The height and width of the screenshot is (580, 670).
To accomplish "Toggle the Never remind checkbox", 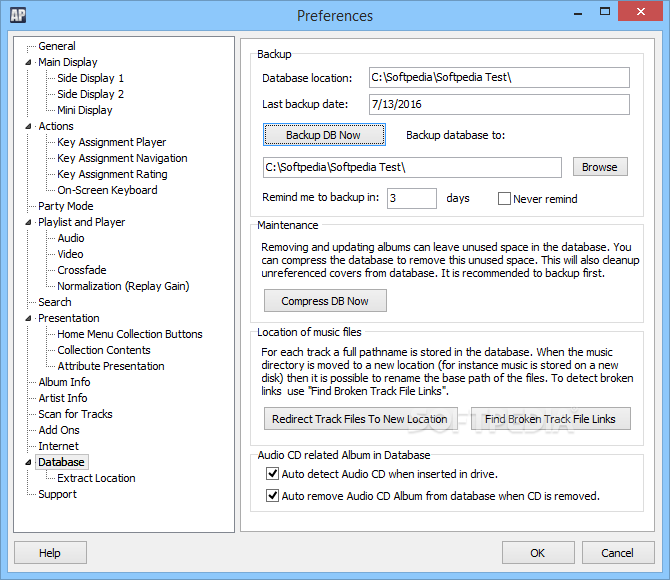I will click(504, 199).
